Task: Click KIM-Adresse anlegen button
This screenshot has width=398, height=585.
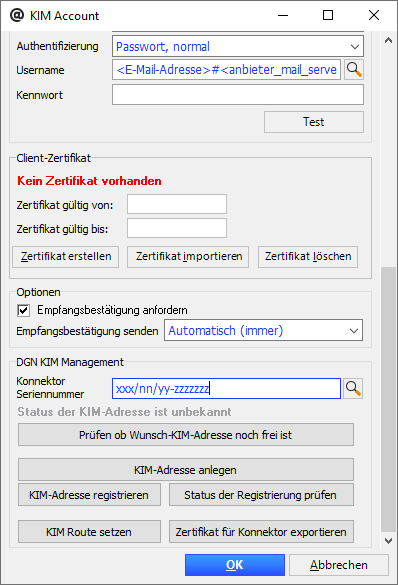Action: click(186, 470)
